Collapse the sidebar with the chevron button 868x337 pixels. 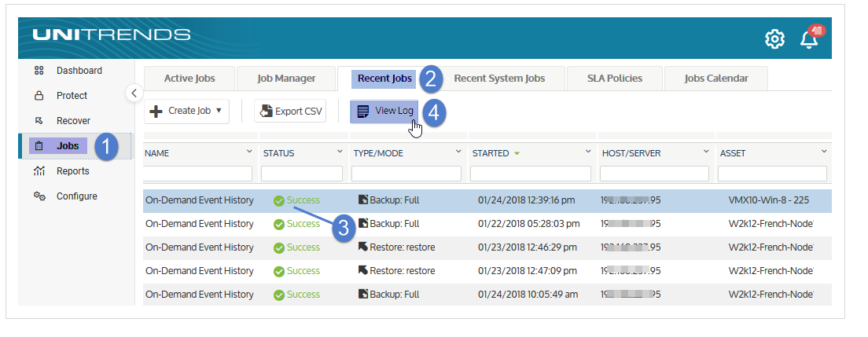(x=134, y=93)
